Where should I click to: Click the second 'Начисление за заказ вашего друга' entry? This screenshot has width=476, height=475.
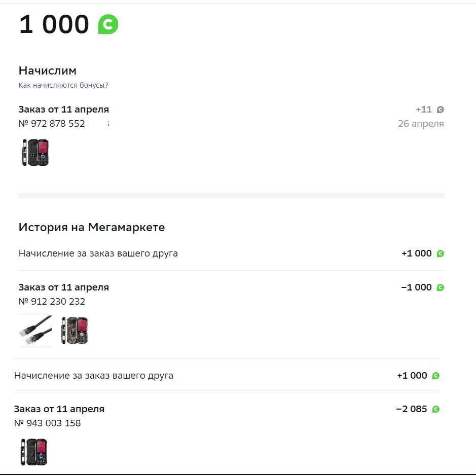pyautogui.click(x=93, y=376)
